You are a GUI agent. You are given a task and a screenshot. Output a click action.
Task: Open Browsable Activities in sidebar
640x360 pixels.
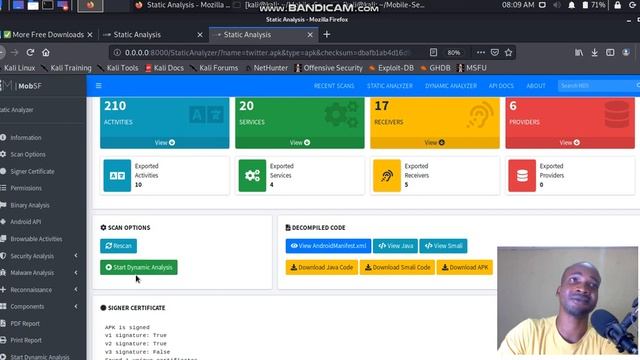[36, 239]
